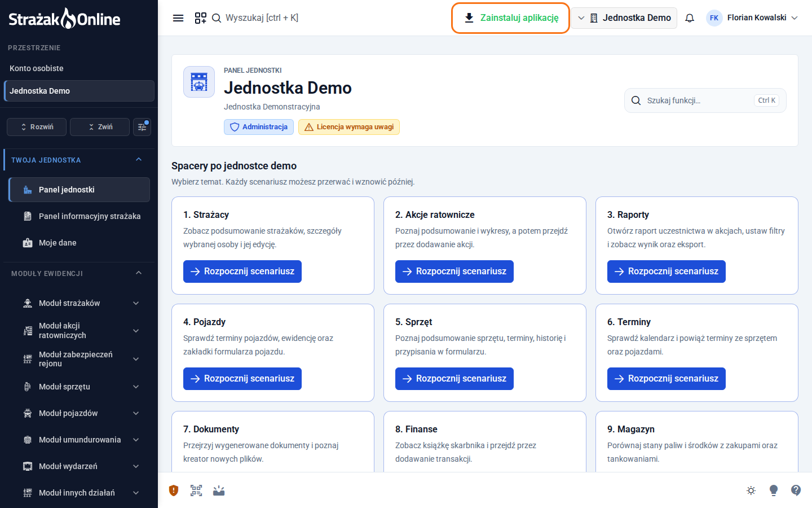
Task: Start the Terminy scenario
Action: 667,379
